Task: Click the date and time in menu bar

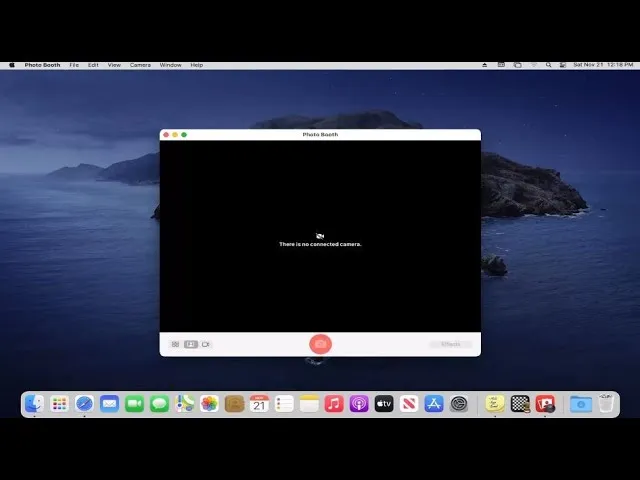Action: [603, 65]
